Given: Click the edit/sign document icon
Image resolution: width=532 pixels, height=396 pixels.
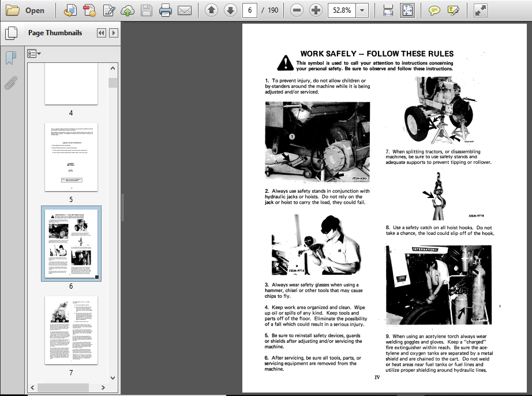Looking at the screenshot, I should 109,10.
